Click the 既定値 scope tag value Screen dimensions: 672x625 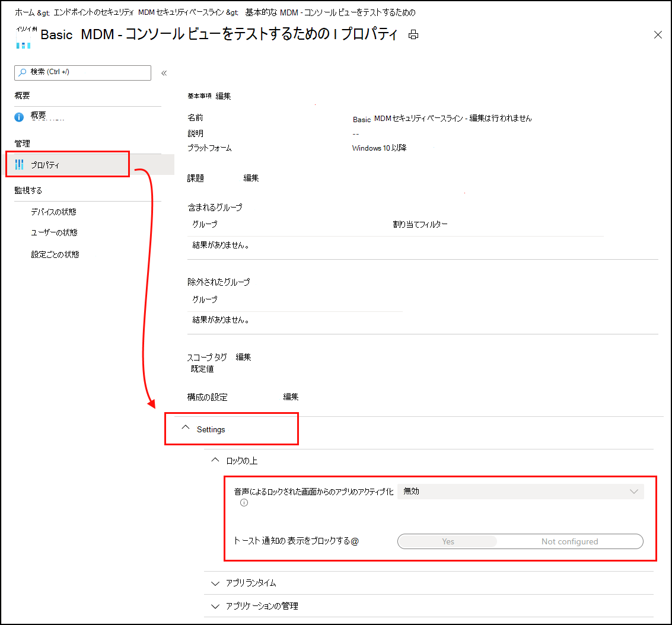(x=202, y=369)
